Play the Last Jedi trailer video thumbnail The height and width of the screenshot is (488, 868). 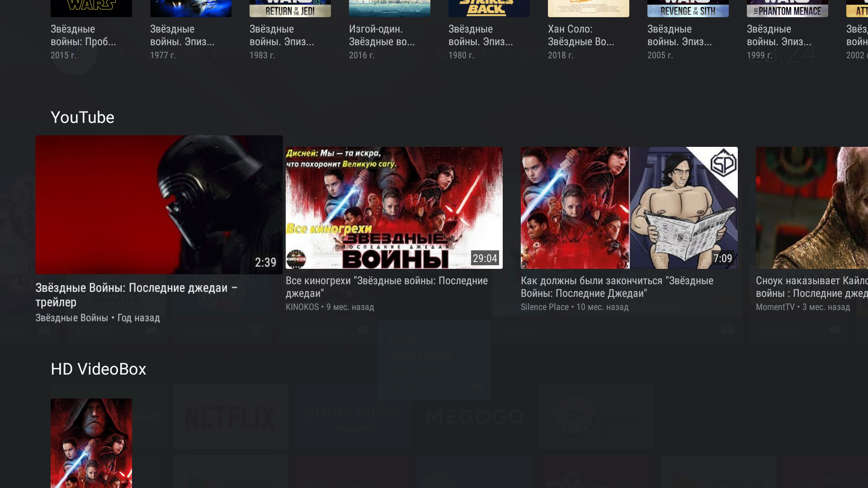(159, 205)
